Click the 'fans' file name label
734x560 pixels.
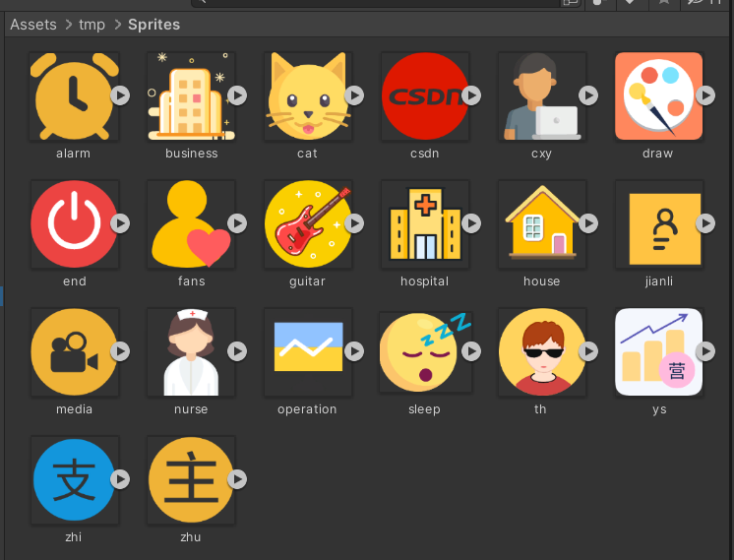(x=192, y=281)
